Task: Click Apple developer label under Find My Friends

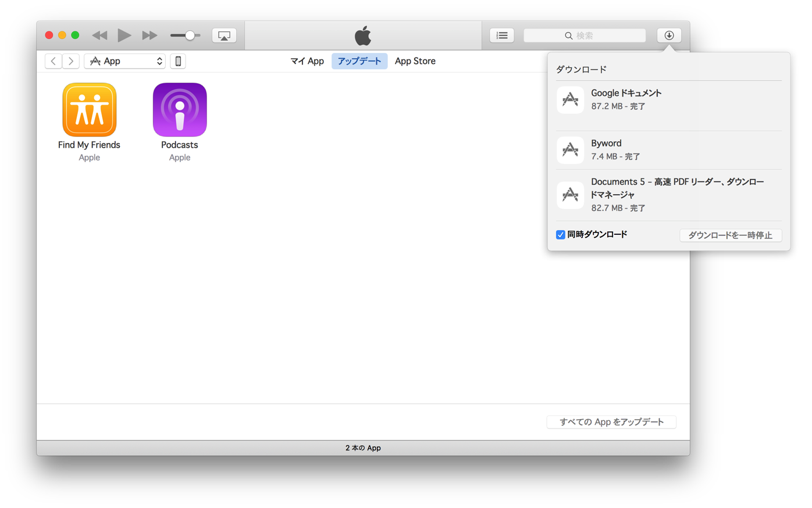Action: [x=90, y=158]
